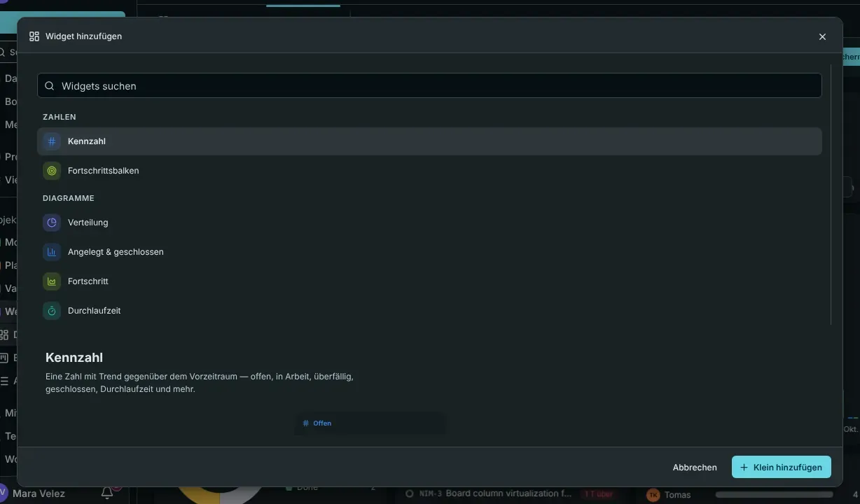Open the notifications bell behind the dialog

point(107,493)
